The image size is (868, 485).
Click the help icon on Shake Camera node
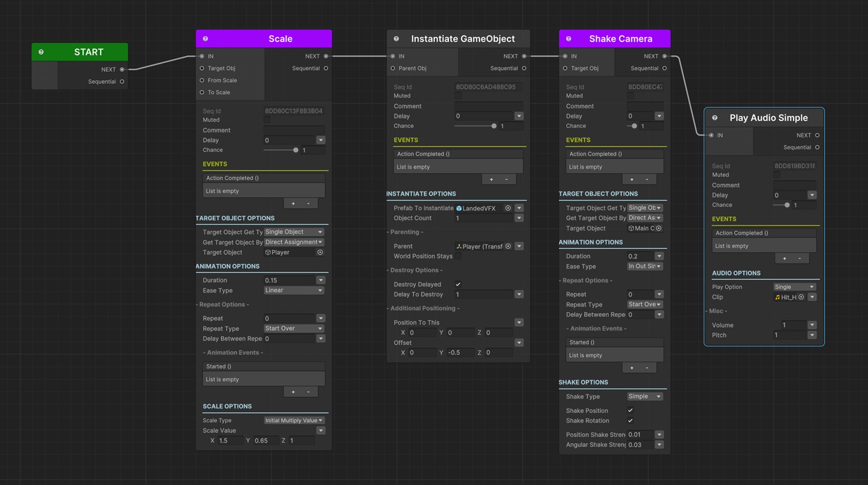(569, 39)
